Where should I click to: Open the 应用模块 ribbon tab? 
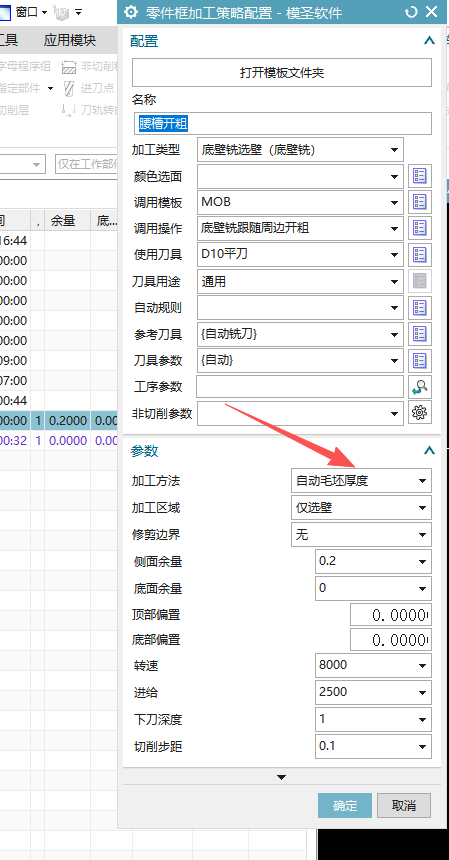coord(70,39)
